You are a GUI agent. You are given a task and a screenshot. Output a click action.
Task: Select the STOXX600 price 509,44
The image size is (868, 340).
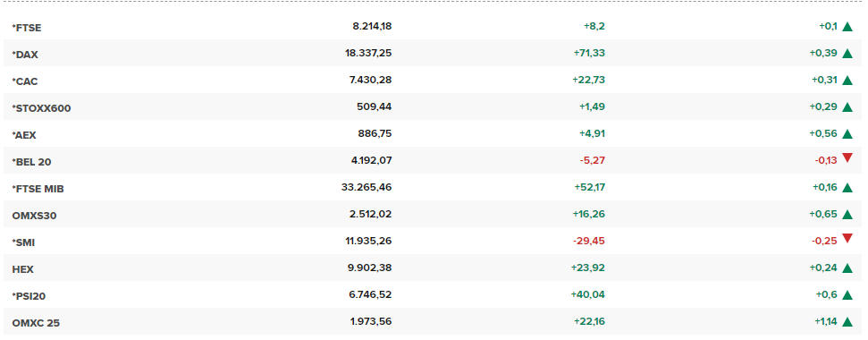tap(375, 106)
